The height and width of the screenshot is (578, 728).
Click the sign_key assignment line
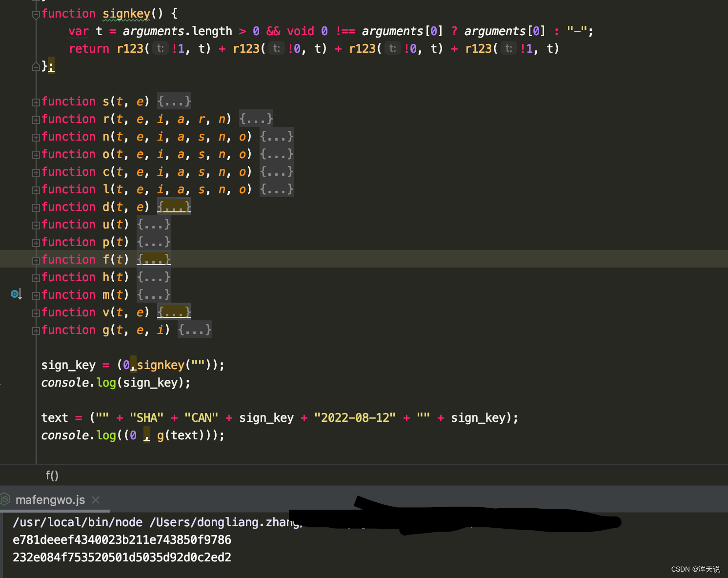133,365
